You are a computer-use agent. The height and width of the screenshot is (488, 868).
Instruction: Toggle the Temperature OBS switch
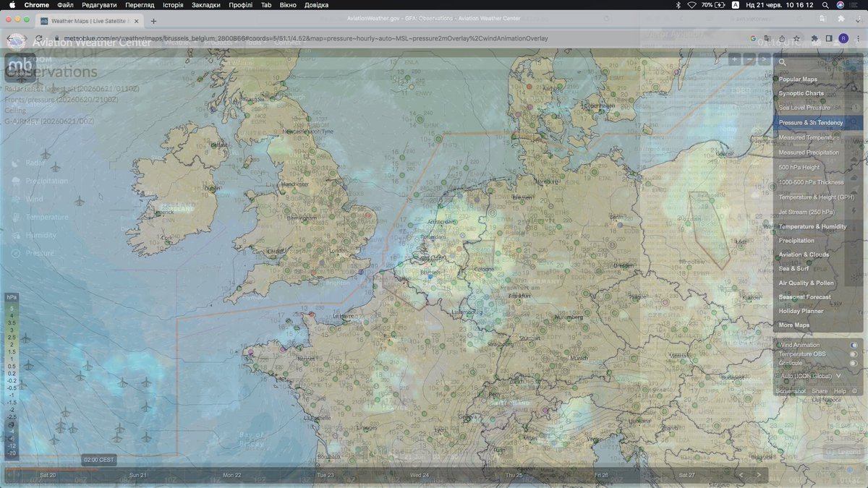click(854, 354)
